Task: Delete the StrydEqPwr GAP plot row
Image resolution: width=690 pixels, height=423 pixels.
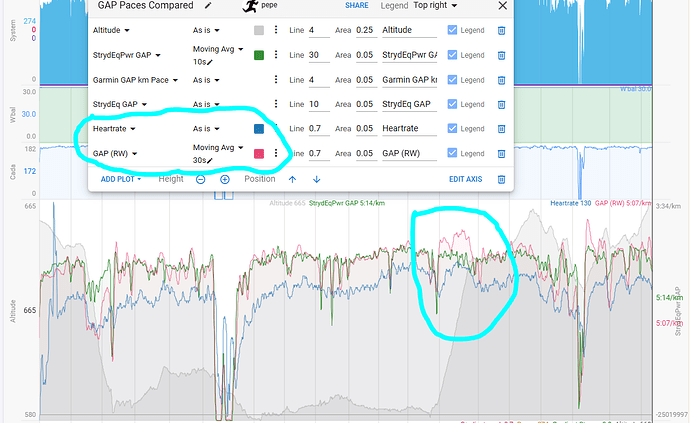Action: 501,55
